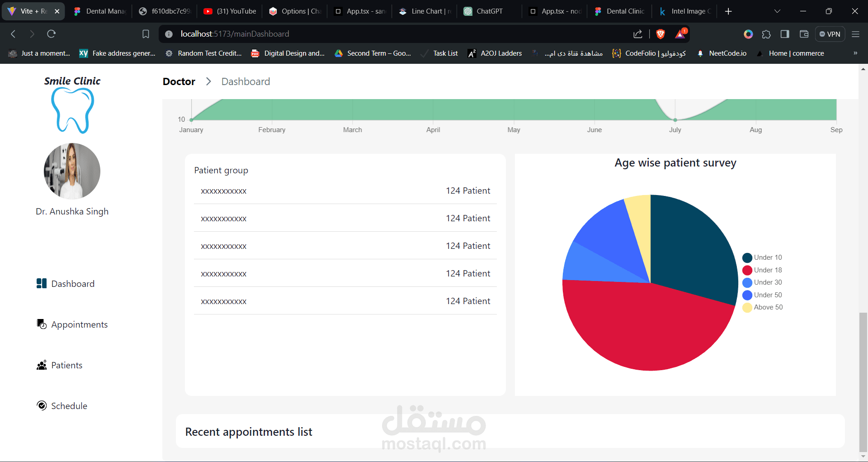Switch to the YouTube tab

coord(229,11)
